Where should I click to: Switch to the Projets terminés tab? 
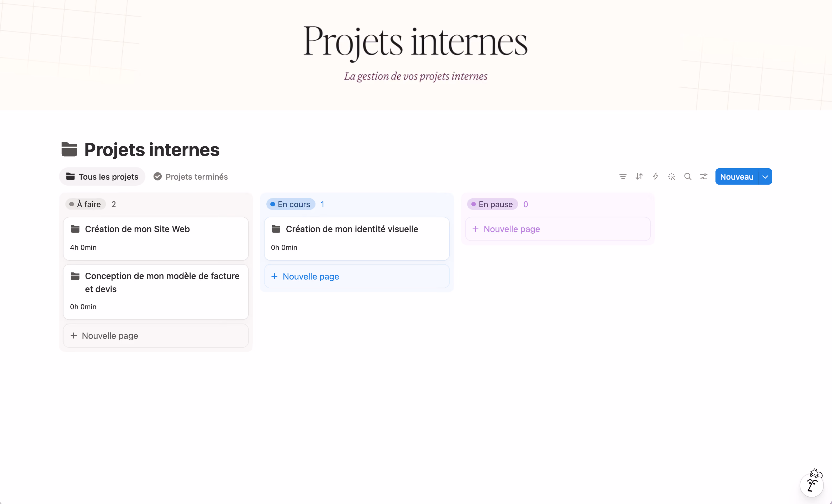191,176
